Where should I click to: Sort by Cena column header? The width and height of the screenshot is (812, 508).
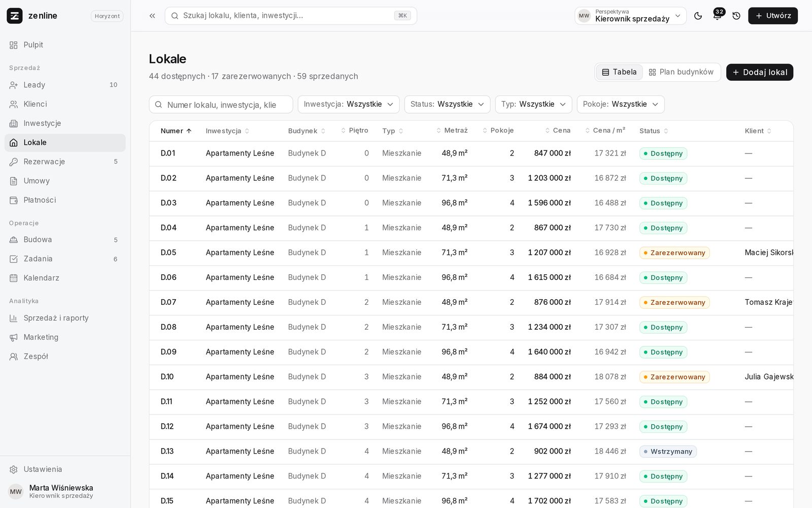(x=558, y=131)
